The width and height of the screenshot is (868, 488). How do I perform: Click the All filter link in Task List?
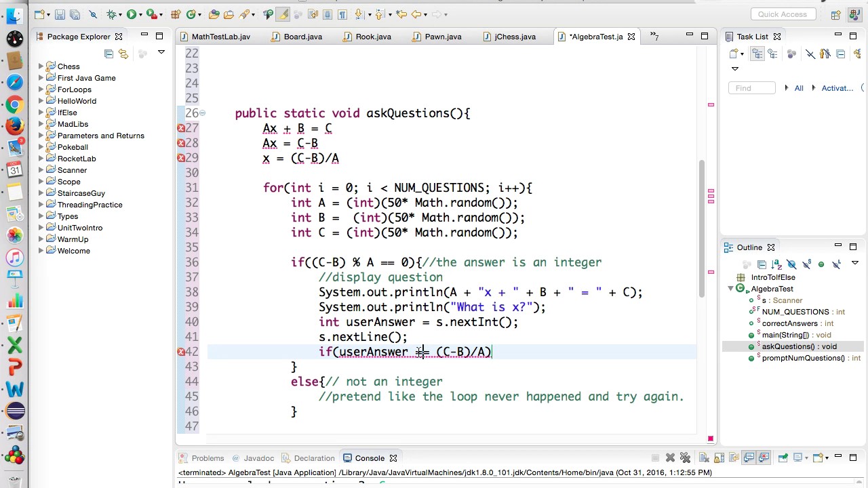pos(799,88)
